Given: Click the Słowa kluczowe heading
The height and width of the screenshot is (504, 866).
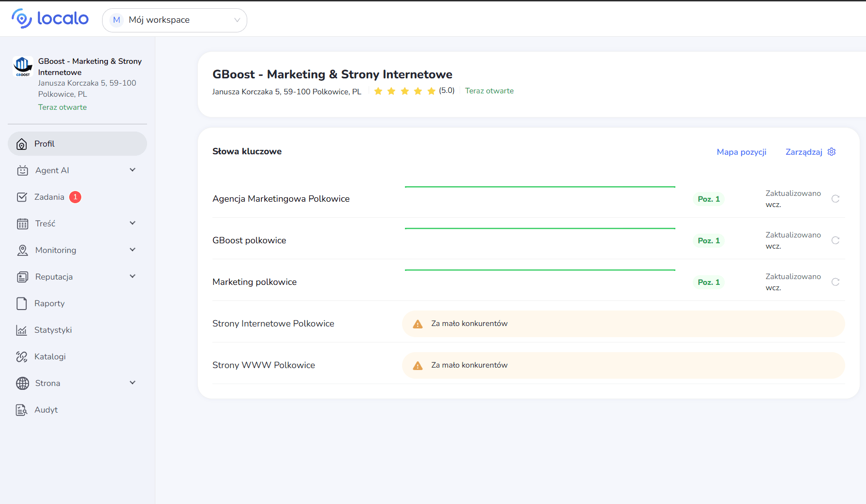Looking at the screenshot, I should (247, 151).
